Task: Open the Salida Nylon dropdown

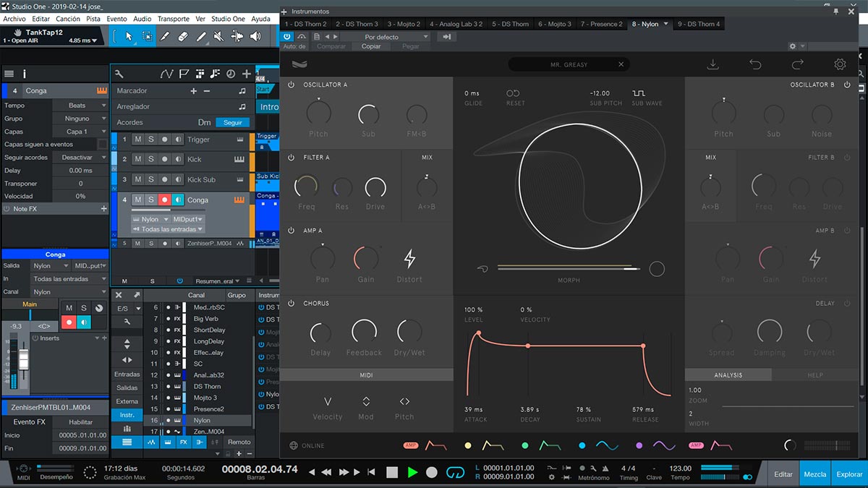Action: pyautogui.click(x=50, y=266)
